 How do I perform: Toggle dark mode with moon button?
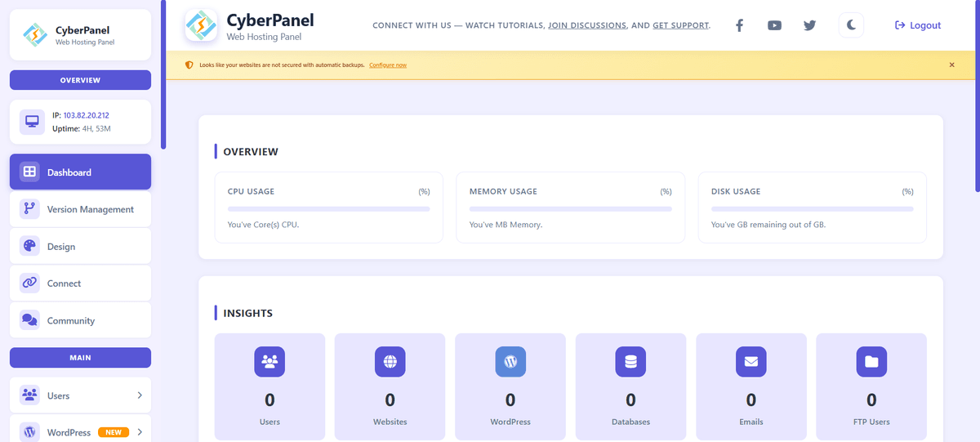(851, 25)
